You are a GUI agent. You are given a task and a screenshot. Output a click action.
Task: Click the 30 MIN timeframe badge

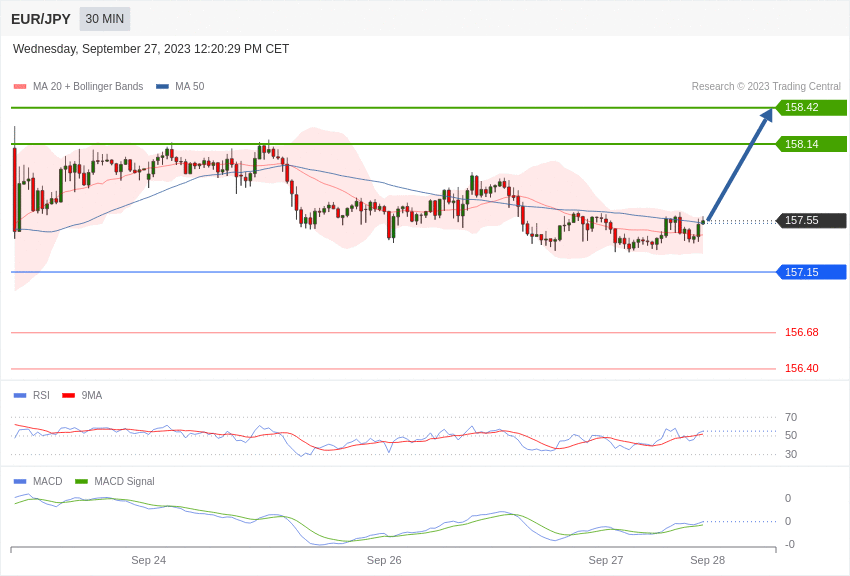(x=105, y=19)
